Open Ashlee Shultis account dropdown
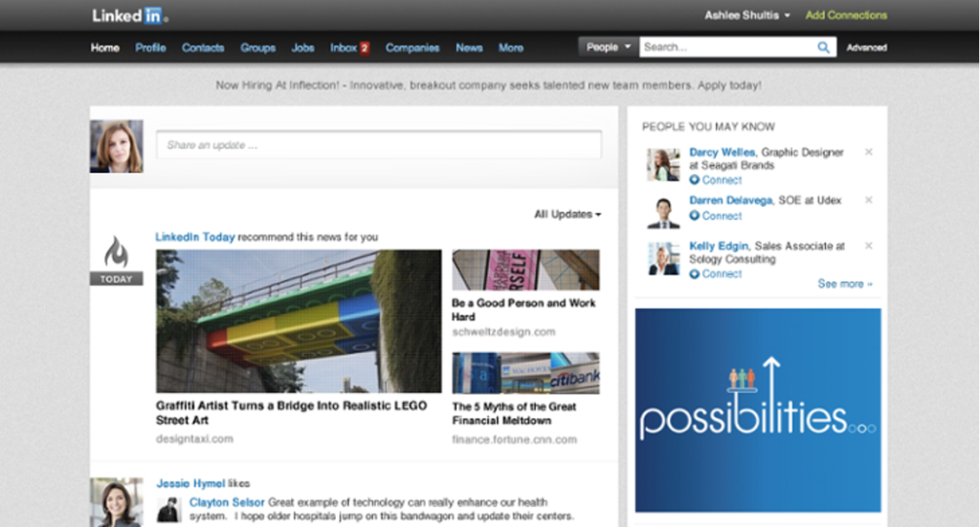The height and width of the screenshot is (527, 980). 746,15
